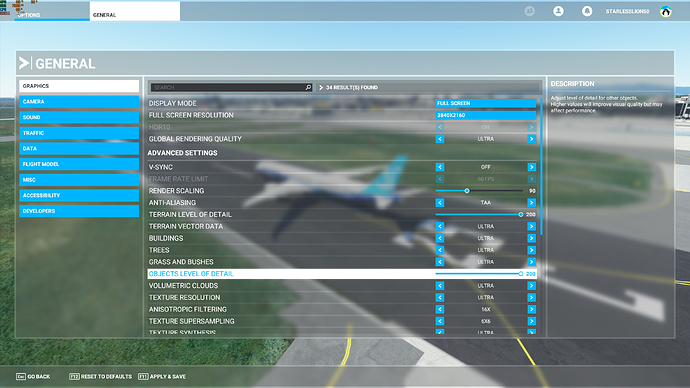
Task: Click HDR10 disabled right arrow
Action: tap(532, 127)
